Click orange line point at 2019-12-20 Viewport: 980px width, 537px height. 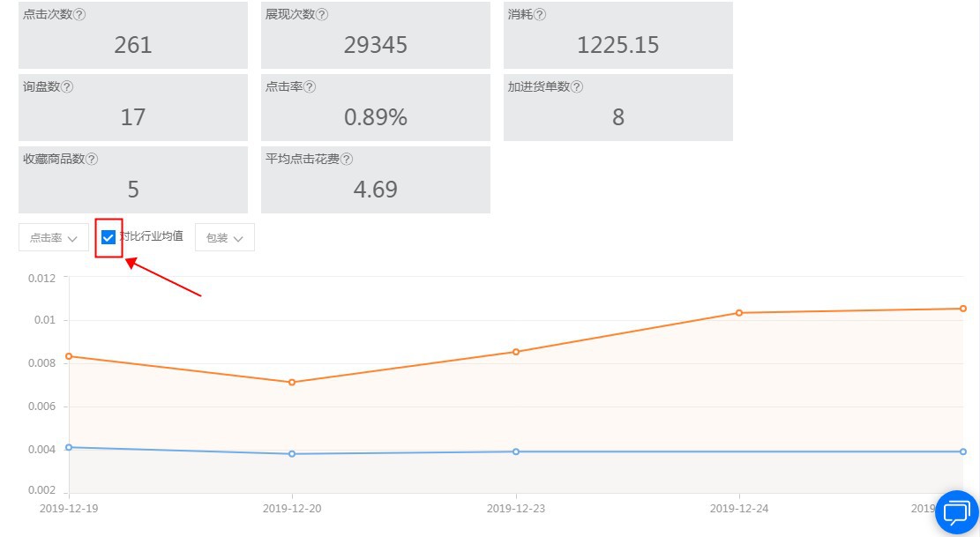click(292, 383)
